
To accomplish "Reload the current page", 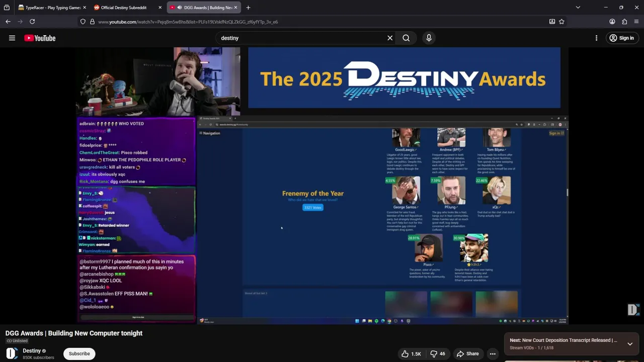I will pos(32,22).
